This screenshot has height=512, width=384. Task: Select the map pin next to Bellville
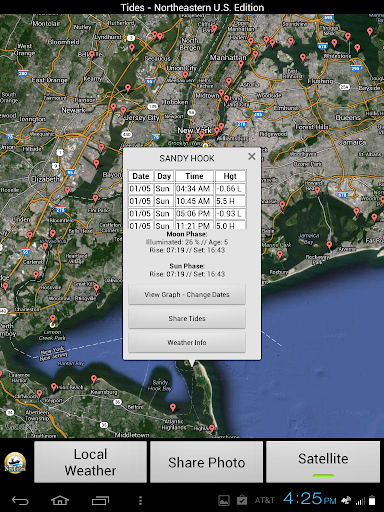pos(92,55)
